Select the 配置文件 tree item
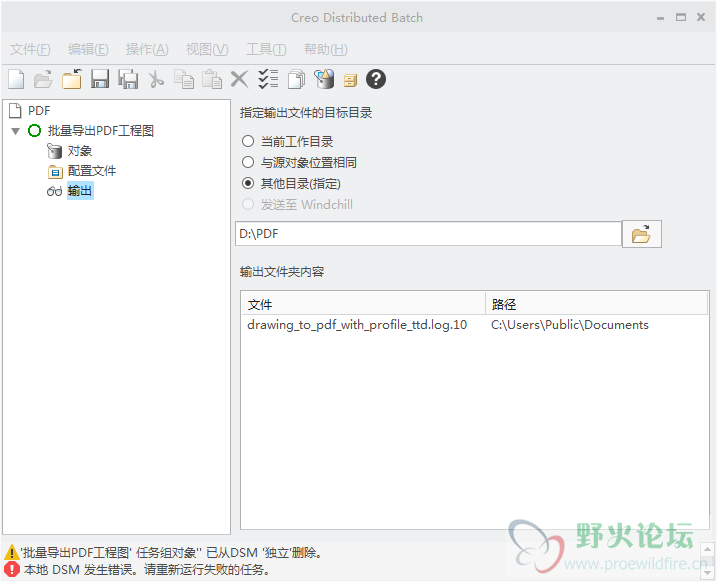 (92, 171)
